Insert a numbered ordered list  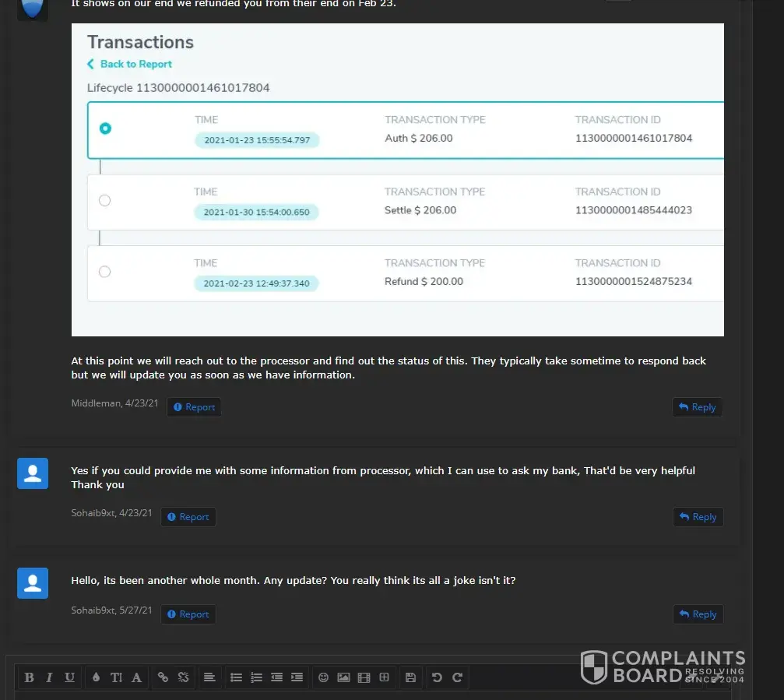(x=256, y=677)
